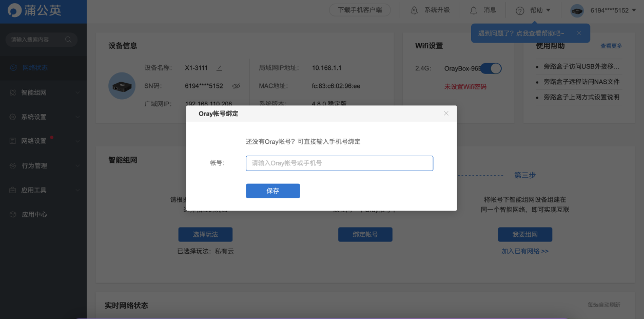The width and height of the screenshot is (644, 319).
Task: Open the 应用工具 menu item
Action: click(x=33, y=190)
